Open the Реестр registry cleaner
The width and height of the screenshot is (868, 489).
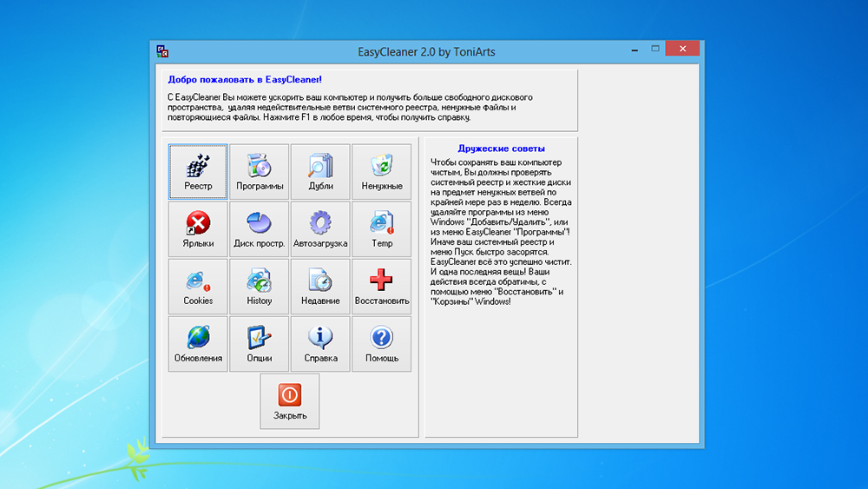tap(198, 172)
